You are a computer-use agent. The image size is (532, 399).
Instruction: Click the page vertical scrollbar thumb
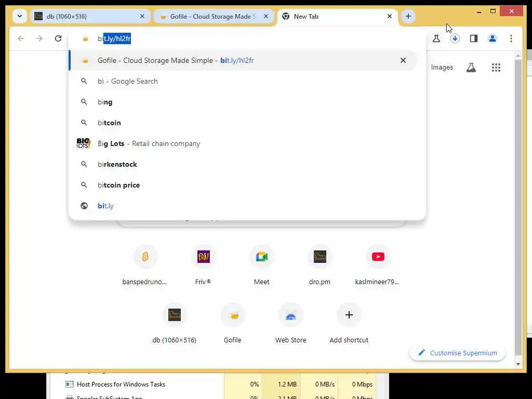tap(518, 207)
